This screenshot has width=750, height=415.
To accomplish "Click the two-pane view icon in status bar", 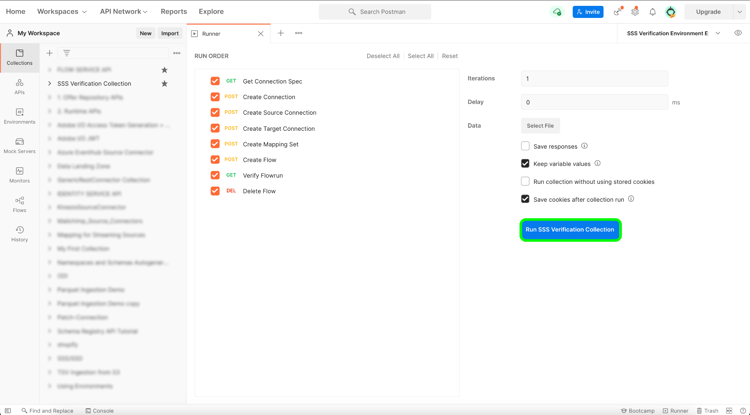I will point(729,411).
